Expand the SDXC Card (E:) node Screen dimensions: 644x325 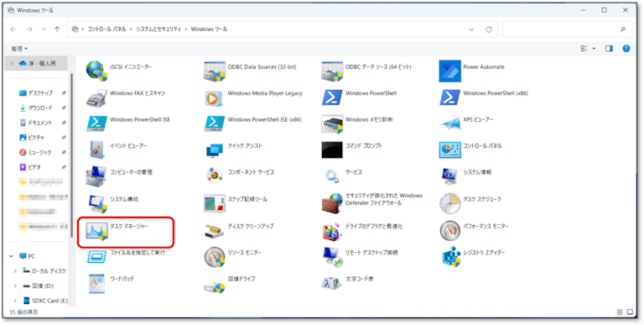pos(15,301)
